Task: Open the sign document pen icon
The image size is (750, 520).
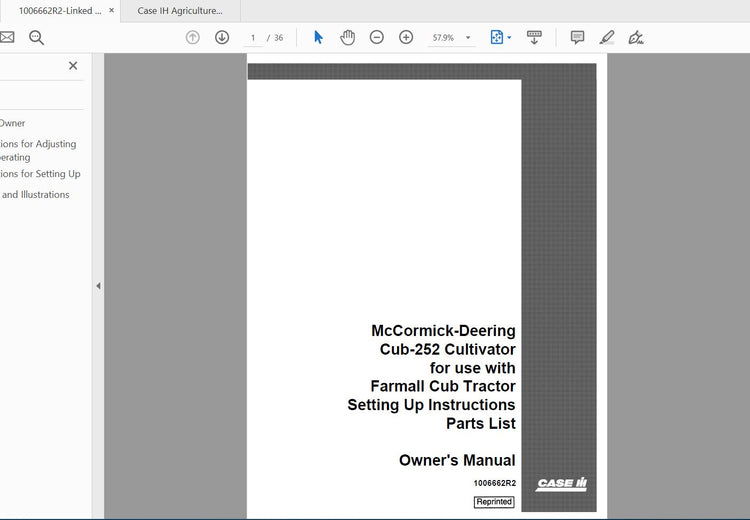Action: tap(636, 37)
